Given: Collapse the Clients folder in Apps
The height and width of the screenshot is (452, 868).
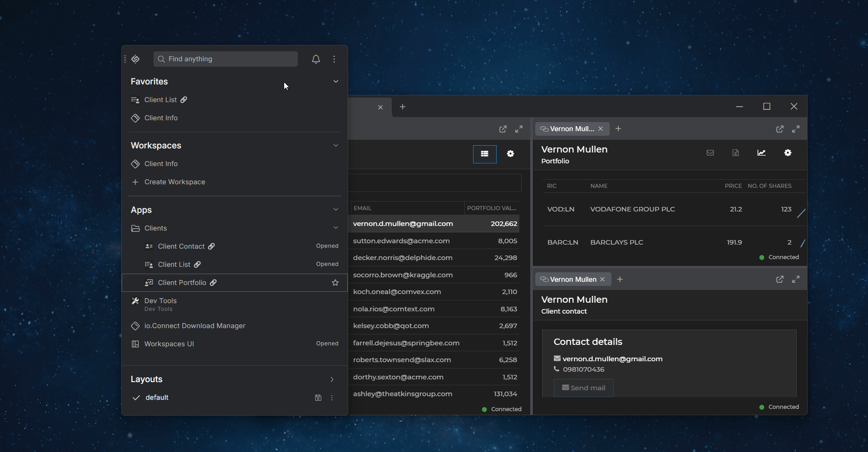Looking at the screenshot, I should (336, 228).
